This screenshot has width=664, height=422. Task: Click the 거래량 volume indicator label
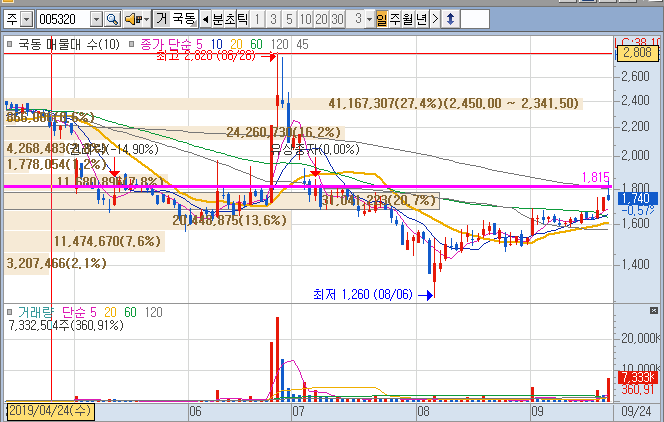click(36, 312)
